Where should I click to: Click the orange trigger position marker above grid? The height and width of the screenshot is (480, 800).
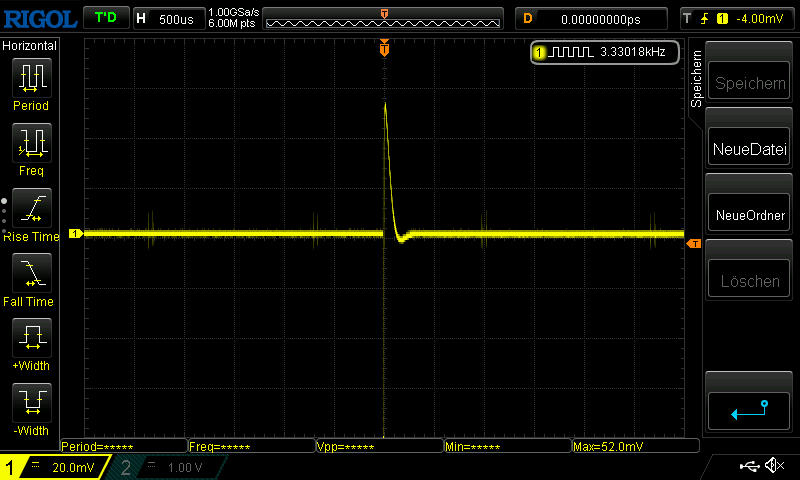coord(384,47)
